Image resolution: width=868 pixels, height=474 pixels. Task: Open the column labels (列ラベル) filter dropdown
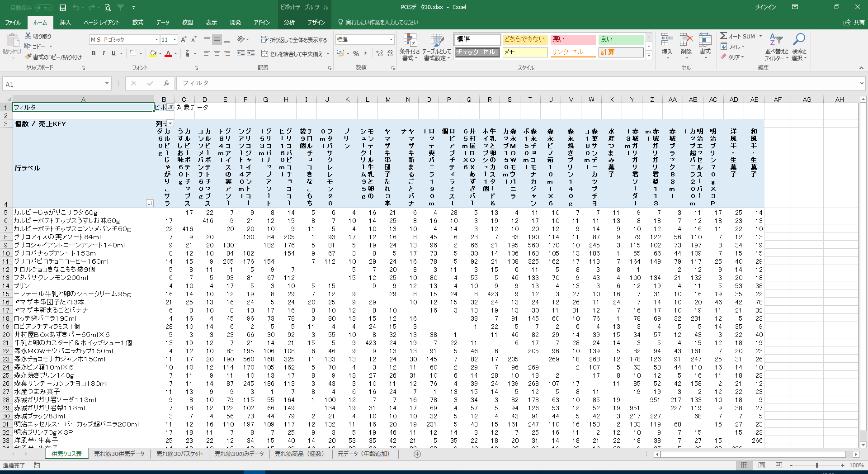[x=170, y=123]
